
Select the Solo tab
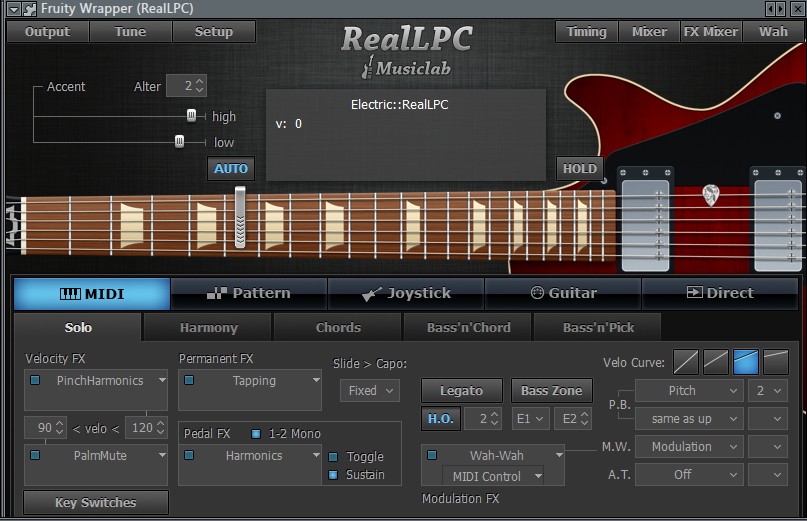point(78,327)
